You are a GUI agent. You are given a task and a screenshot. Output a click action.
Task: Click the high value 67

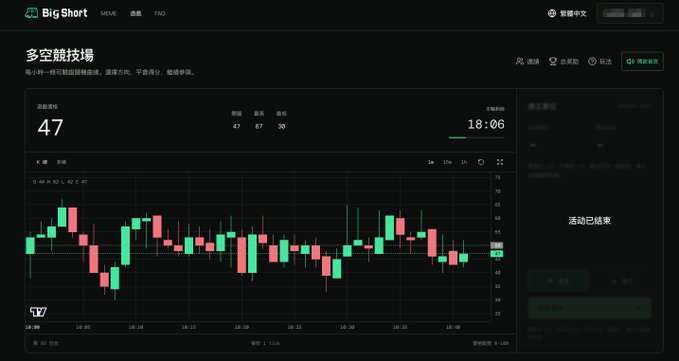(x=259, y=126)
